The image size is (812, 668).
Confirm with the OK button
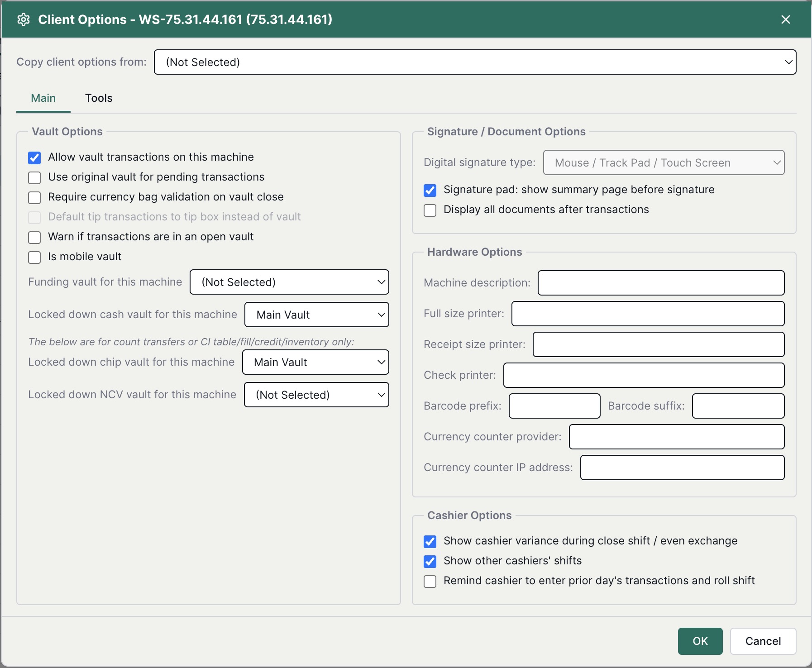click(x=700, y=641)
